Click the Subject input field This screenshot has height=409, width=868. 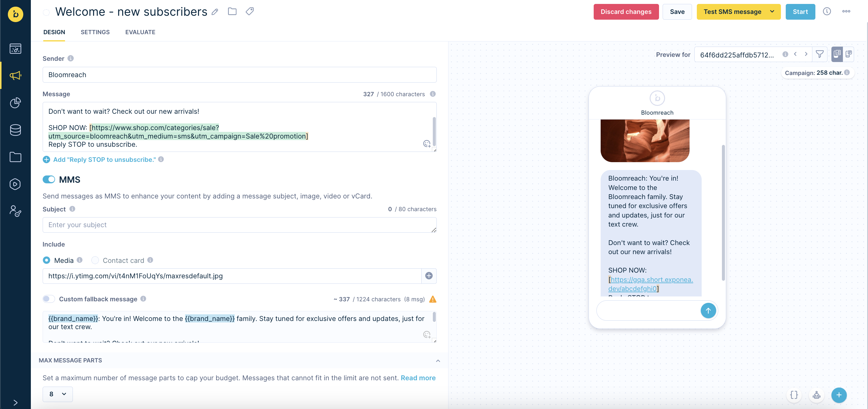pyautogui.click(x=239, y=225)
